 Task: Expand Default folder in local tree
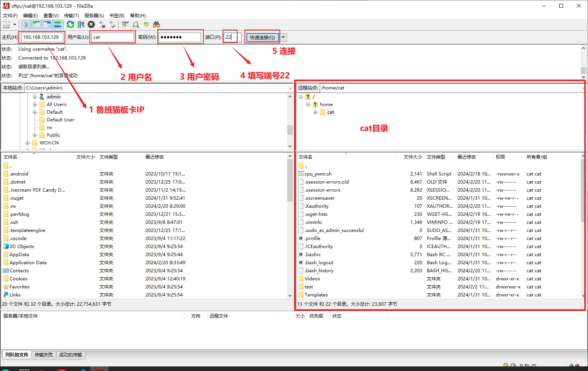tap(35, 112)
